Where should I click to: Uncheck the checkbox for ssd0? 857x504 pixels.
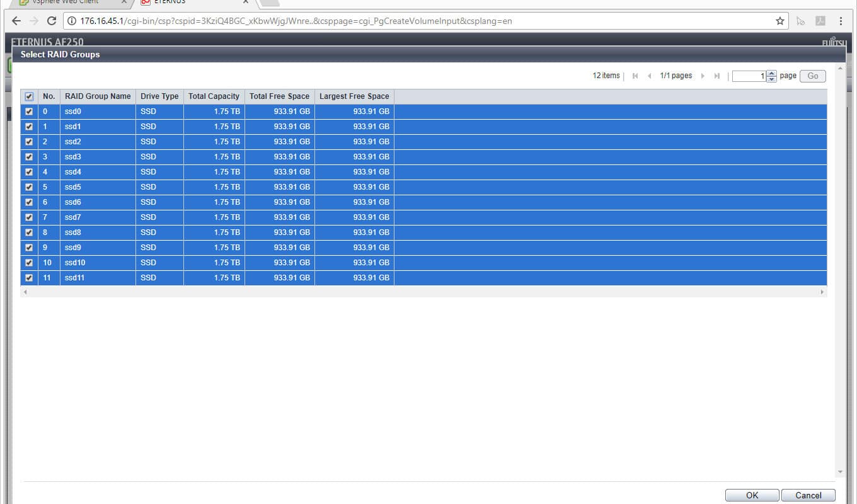click(x=29, y=112)
